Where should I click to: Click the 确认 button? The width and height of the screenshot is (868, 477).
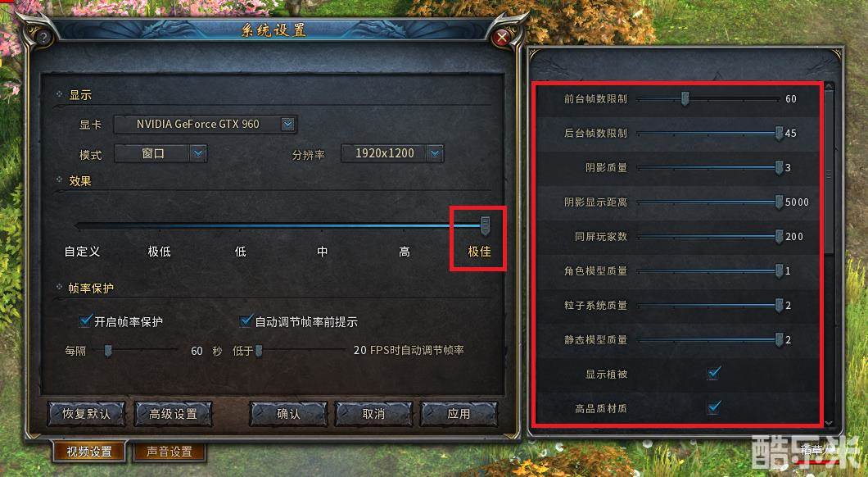coord(288,414)
